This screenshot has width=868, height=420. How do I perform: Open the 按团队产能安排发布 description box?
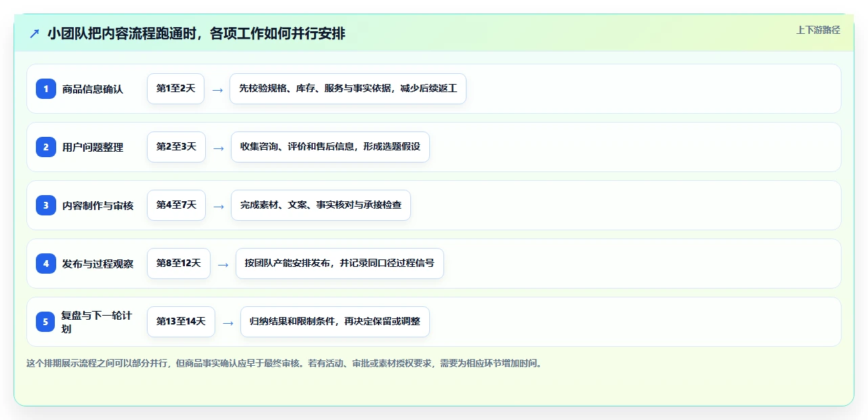(340, 264)
